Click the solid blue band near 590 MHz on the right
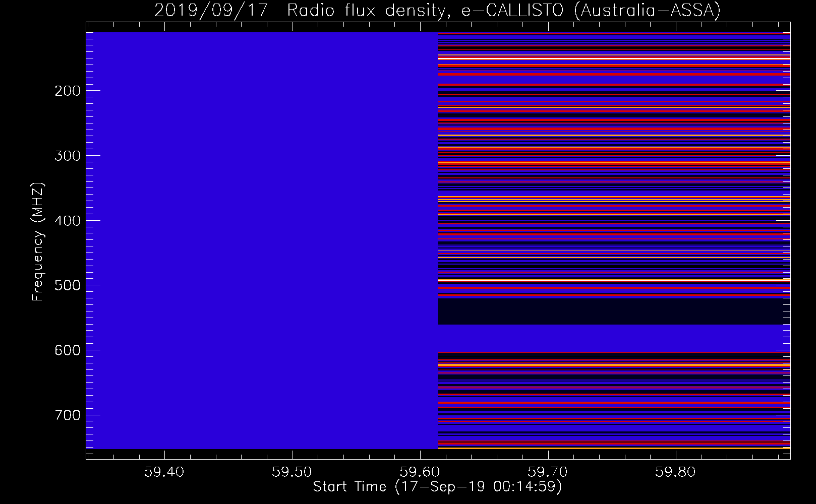The height and width of the screenshot is (504, 816). point(614,339)
